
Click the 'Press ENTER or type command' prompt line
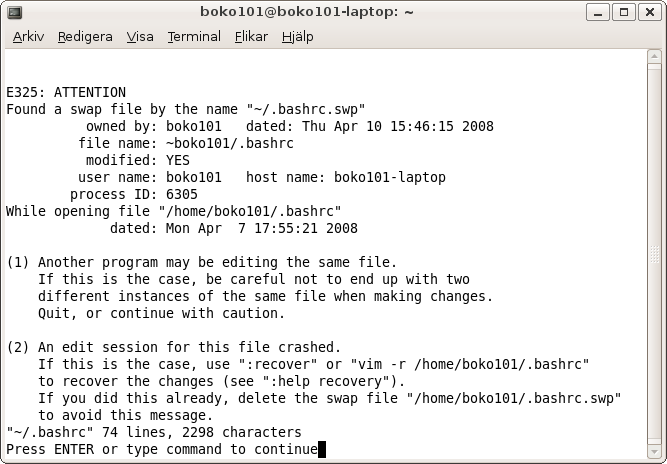pos(162,449)
